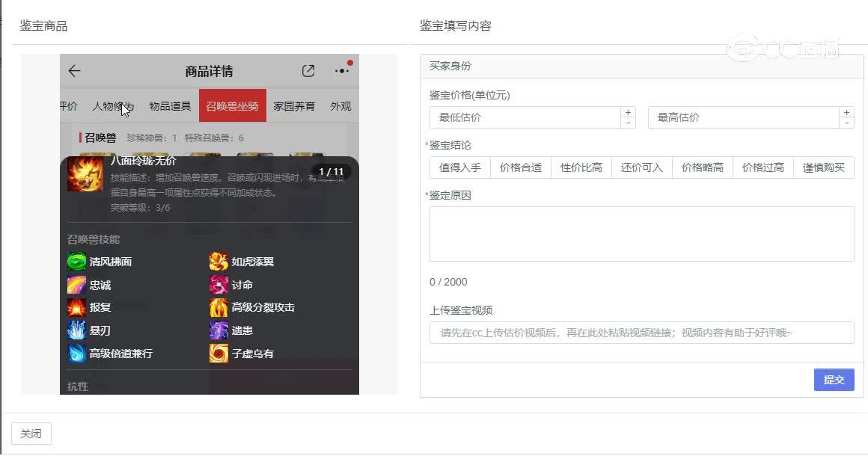Choose 谨慎购买 as appraisal conclusion
868x456 pixels.
click(x=824, y=167)
